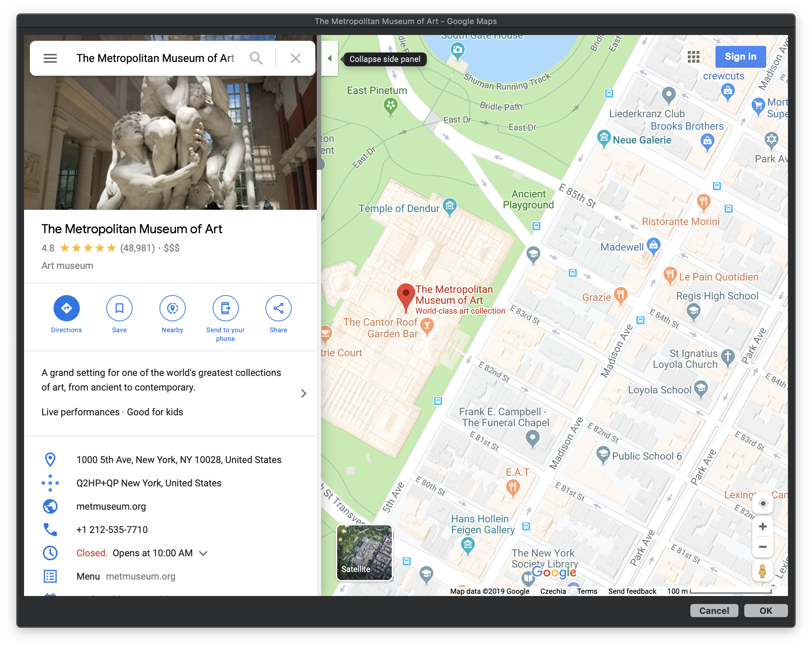Open the metmuseum.org website link

click(x=111, y=506)
